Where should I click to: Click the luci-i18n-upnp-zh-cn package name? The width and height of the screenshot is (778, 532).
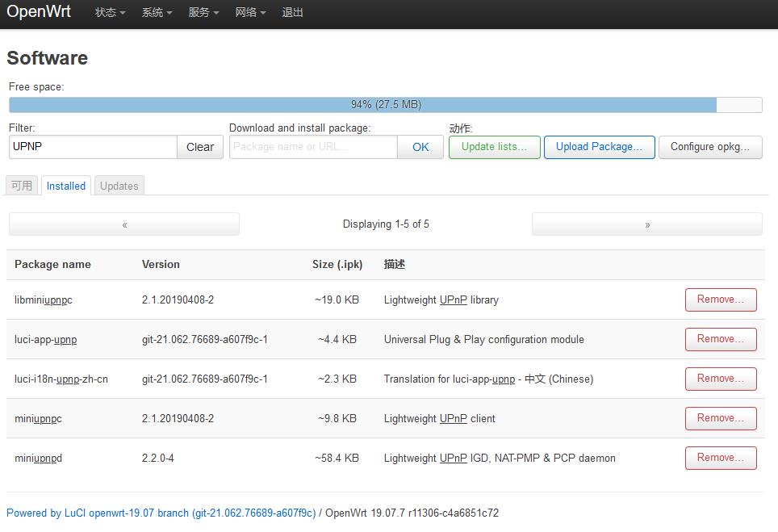coord(61,379)
